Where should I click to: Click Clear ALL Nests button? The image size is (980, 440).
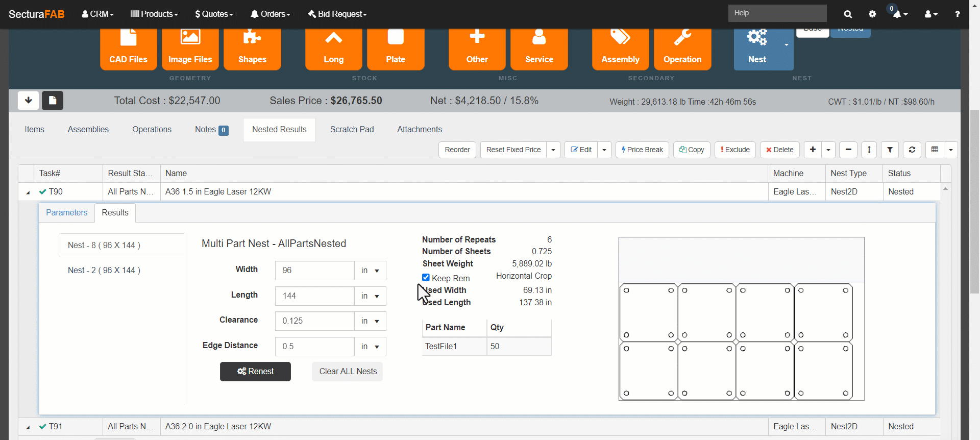[x=348, y=372]
